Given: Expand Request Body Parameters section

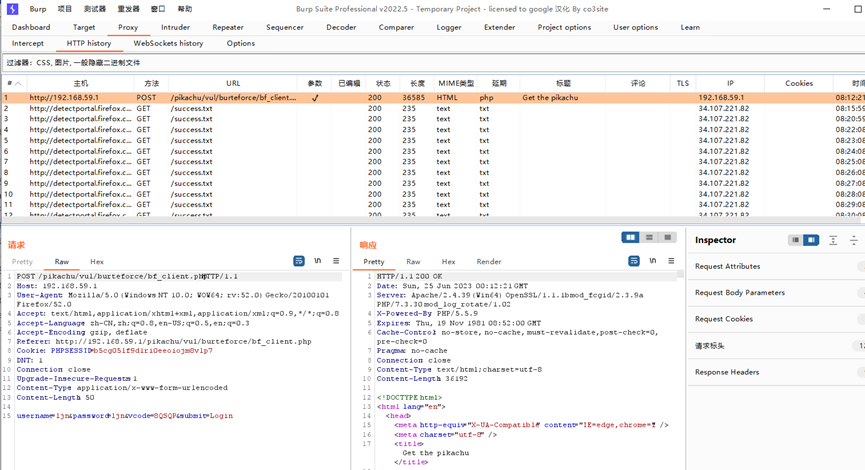Looking at the screenshot, I should click(x=777, y=293).
